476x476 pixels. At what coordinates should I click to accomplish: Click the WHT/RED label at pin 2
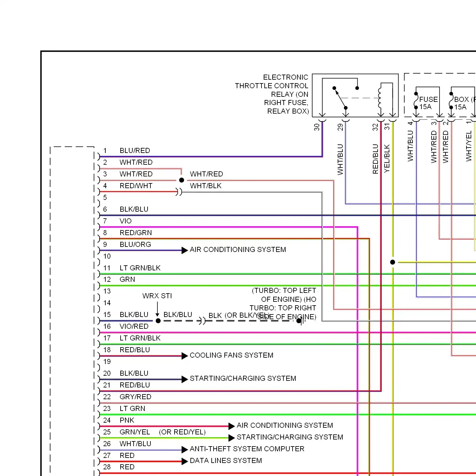point(136,162)
